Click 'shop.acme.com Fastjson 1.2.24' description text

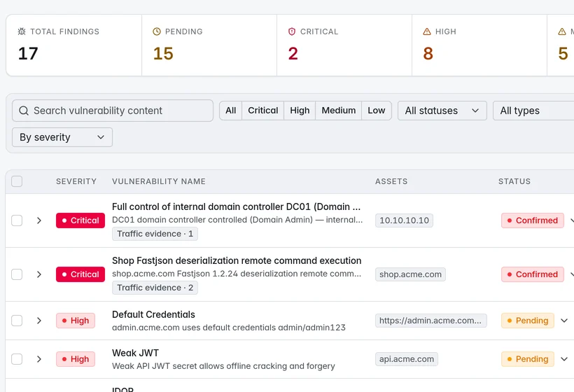point(237,274)
